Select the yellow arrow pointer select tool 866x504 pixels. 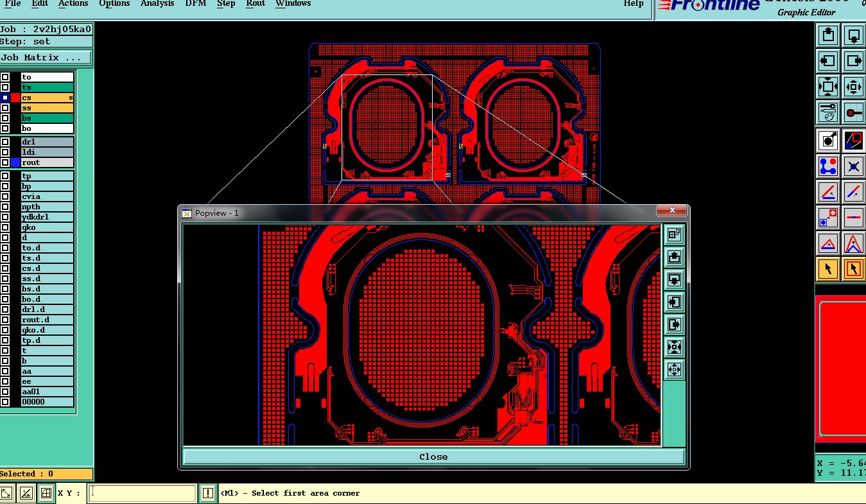click(828, 269)
